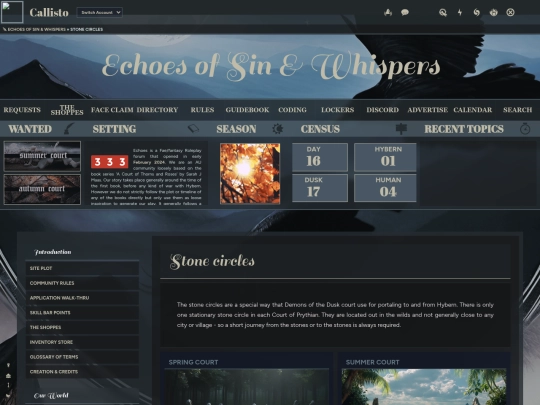This screenshot has width=540, height=405.
Task: Click the Recent Topics header
Action: [x=464, y=129]
